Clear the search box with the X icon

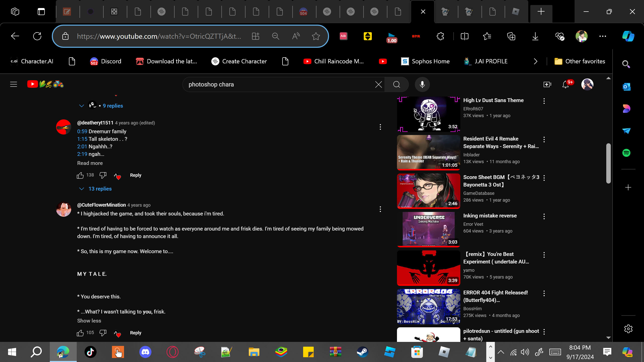[x=378, y=84]
